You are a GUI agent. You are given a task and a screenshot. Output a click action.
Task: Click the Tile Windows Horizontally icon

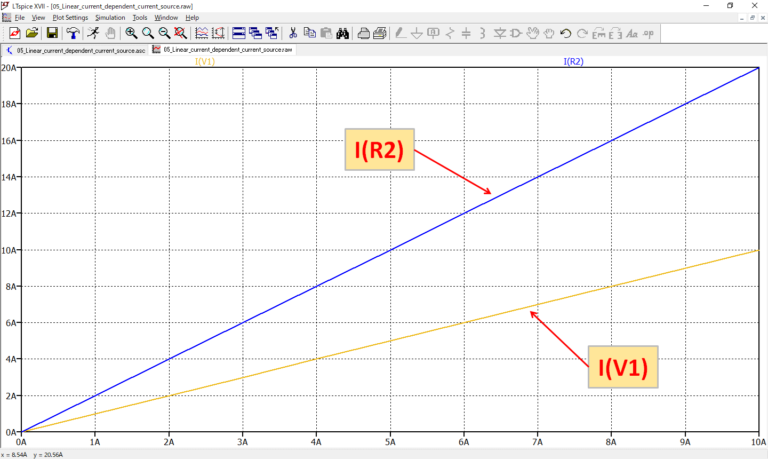(240, 33)
